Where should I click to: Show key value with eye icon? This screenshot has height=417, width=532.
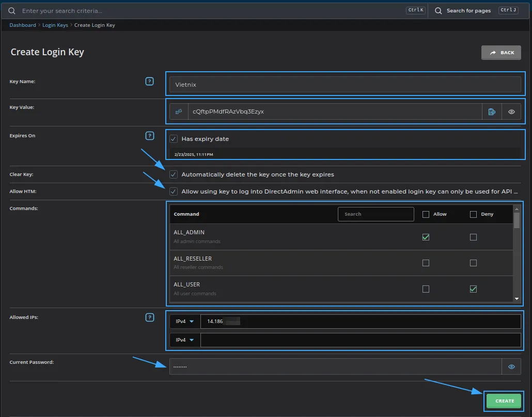click(x=511, y=111)
